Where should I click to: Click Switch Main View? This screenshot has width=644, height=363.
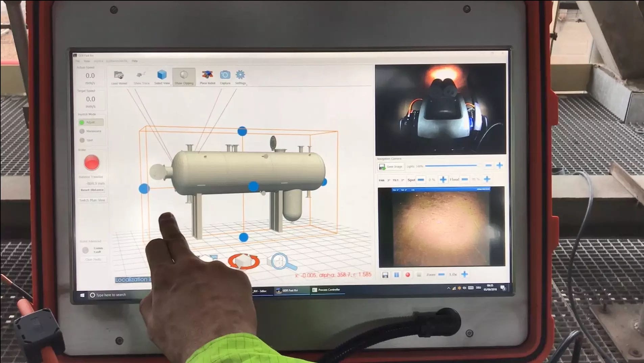pos(92,200)
